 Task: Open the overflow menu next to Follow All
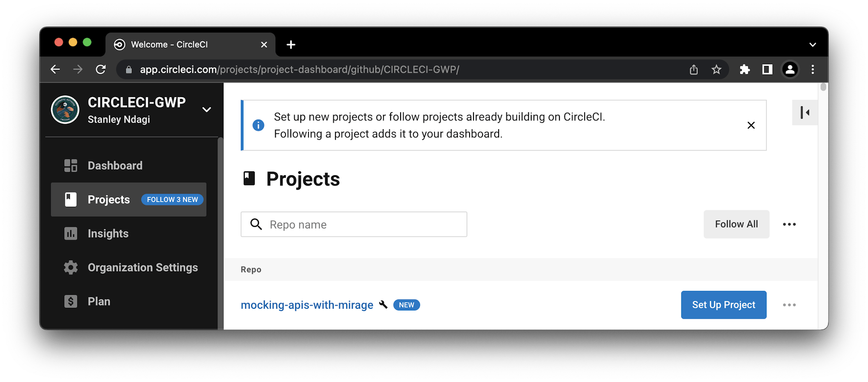click(790, 224)
